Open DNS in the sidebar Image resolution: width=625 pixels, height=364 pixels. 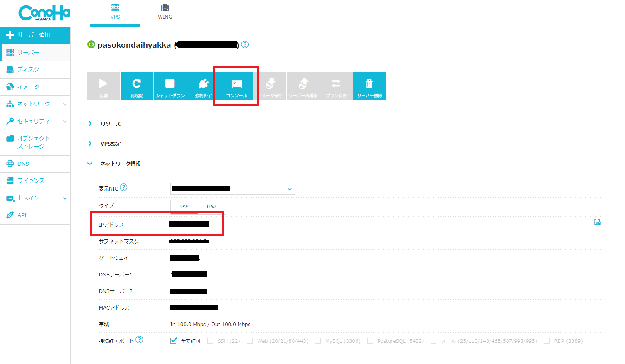pyautogui.click(x=23, y=164)
